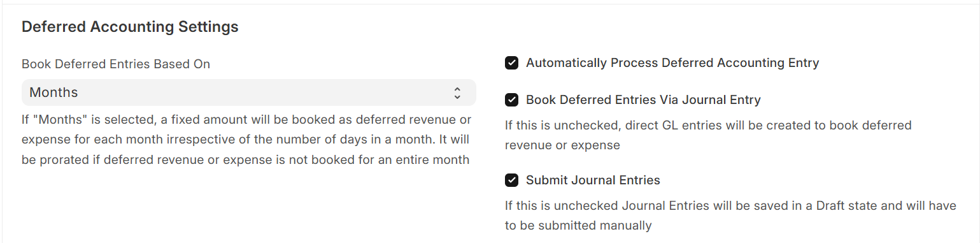The height and width of the screenshot is (243, 980).
Task: Disable Book Deferred Entries Via Journal Entry
Action: pyautogui.click(x=511, y=100)
